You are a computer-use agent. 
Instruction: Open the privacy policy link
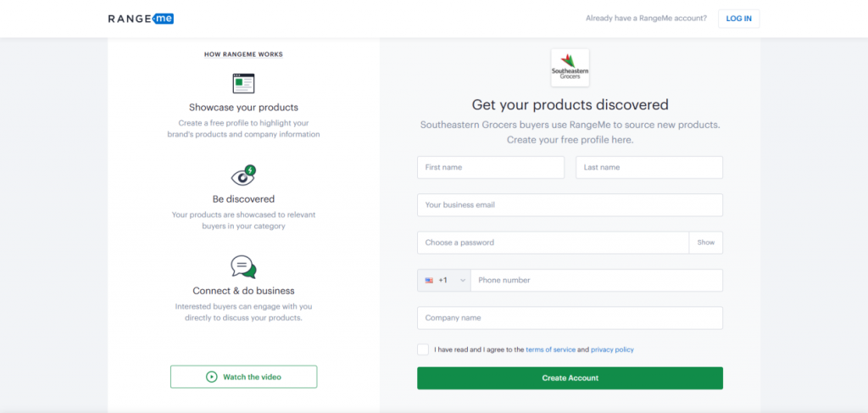click(x=612, y=350)
